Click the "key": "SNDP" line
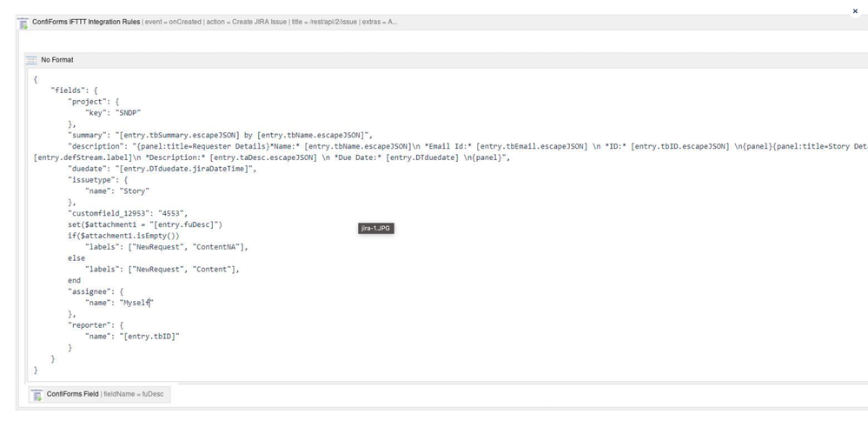The image size is (868, 421). [113, 112]
